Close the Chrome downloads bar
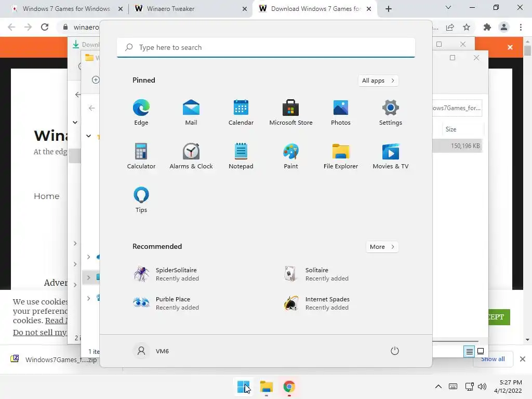 click(523, 359)
